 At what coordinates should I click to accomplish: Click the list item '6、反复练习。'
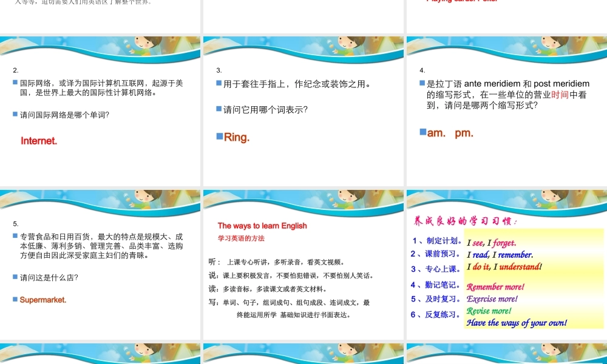pos(436,314)
